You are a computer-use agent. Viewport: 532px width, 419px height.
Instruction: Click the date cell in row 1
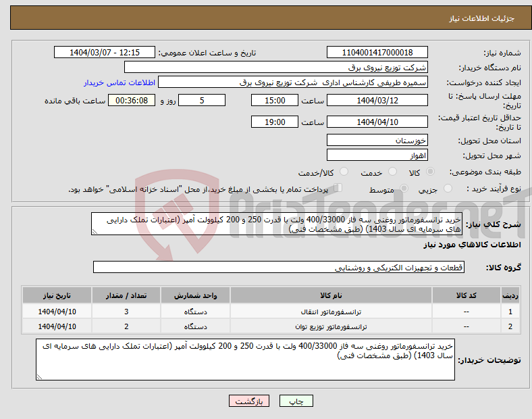tap(57, 312)
